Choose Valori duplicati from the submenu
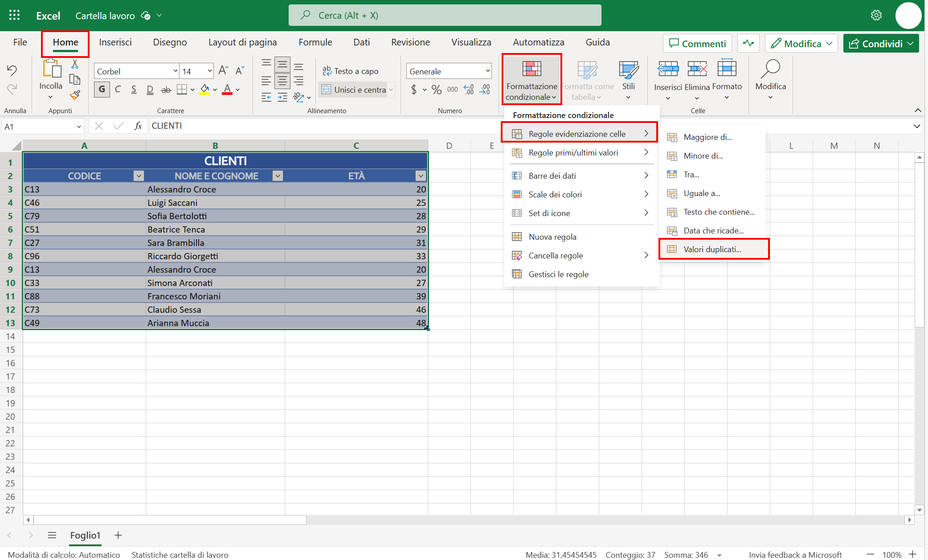 (712, 249)
